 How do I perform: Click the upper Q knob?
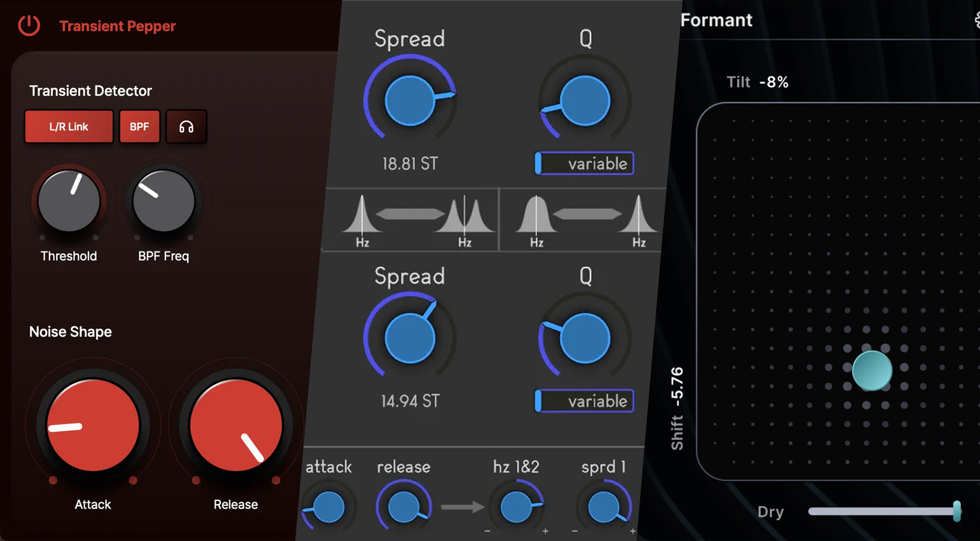point(585,101)
